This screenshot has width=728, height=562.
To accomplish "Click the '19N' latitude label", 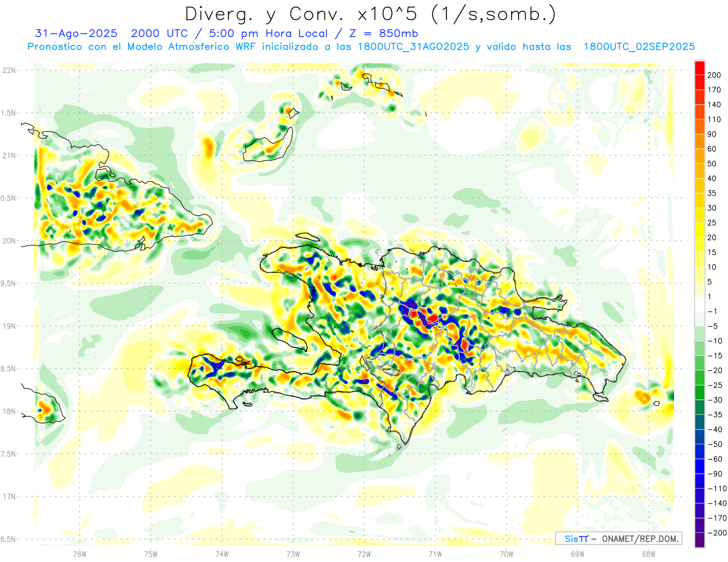I will [10, 326].
